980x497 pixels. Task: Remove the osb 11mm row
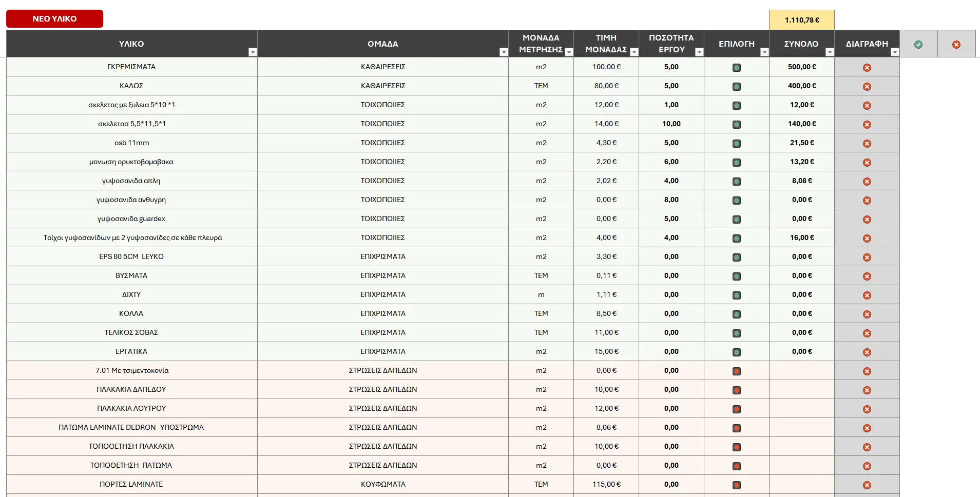[867, 144]
